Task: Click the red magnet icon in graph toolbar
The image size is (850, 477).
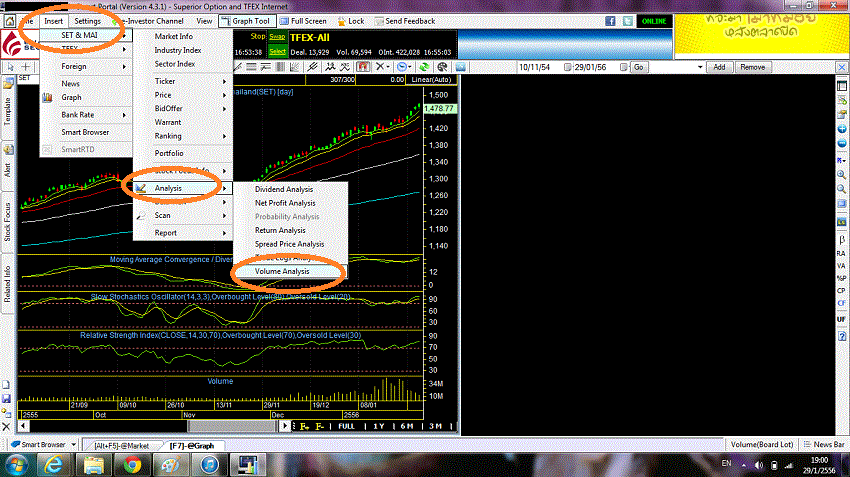Action: pos(363,67)
